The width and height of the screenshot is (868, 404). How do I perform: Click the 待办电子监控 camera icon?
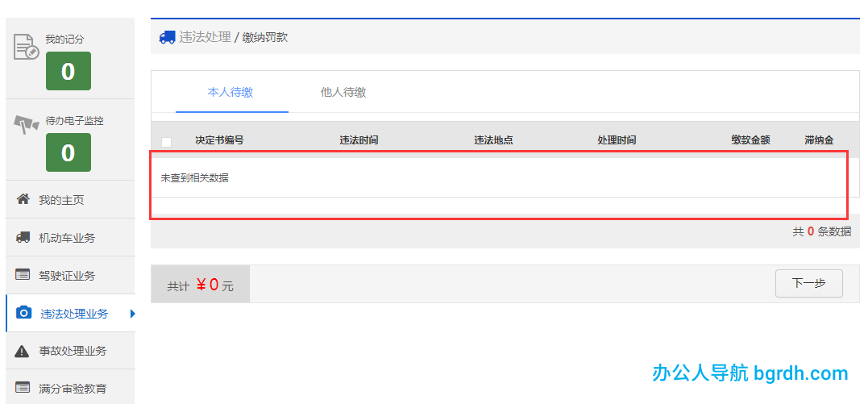click(26, 125)
